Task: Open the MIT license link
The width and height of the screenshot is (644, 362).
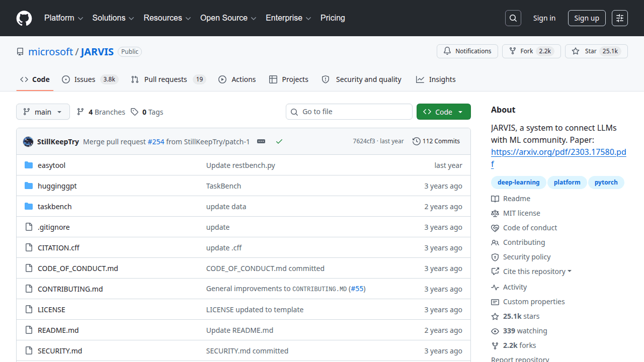Action: point(516,213)
